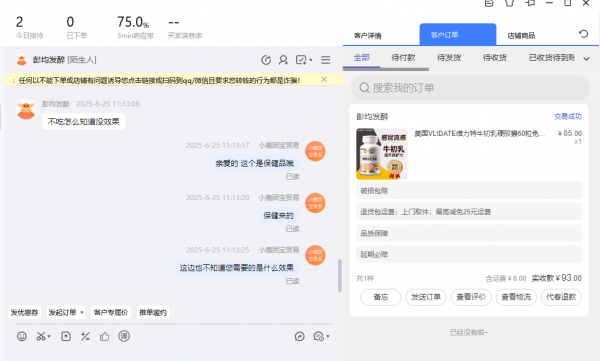Image resolution: width=600 pixels, height=361 pixels.
Task: Click the 查看物流 button
Action: point(516,297)
